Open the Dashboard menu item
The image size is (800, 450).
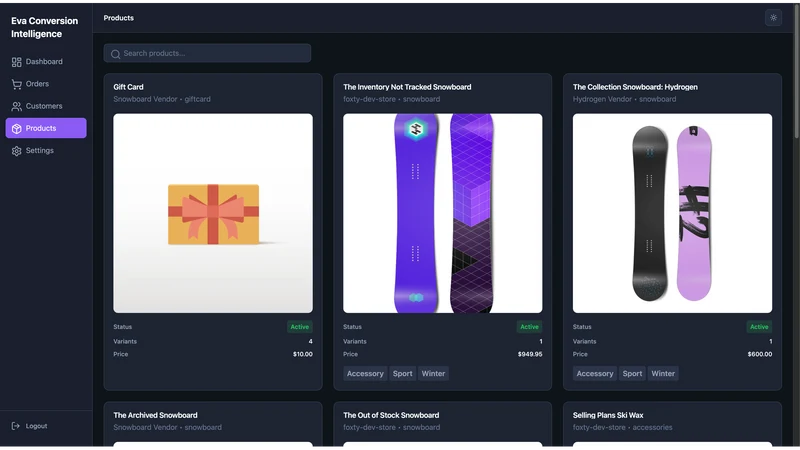click(x=46, y=62)
